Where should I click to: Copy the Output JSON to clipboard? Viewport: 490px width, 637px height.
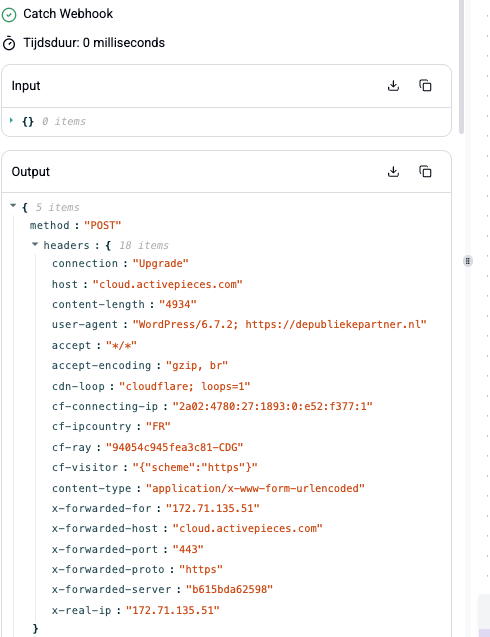point(425,171)
